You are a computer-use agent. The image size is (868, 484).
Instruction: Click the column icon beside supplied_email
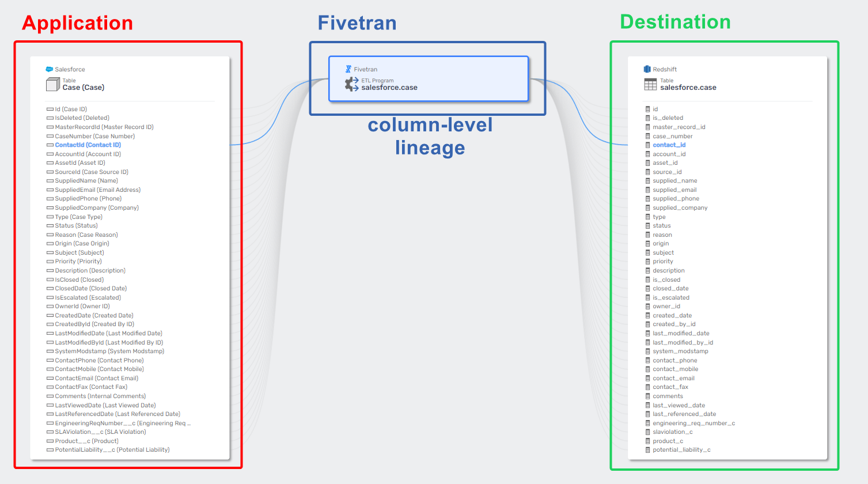pyautogui.click(x=648, y=190)
